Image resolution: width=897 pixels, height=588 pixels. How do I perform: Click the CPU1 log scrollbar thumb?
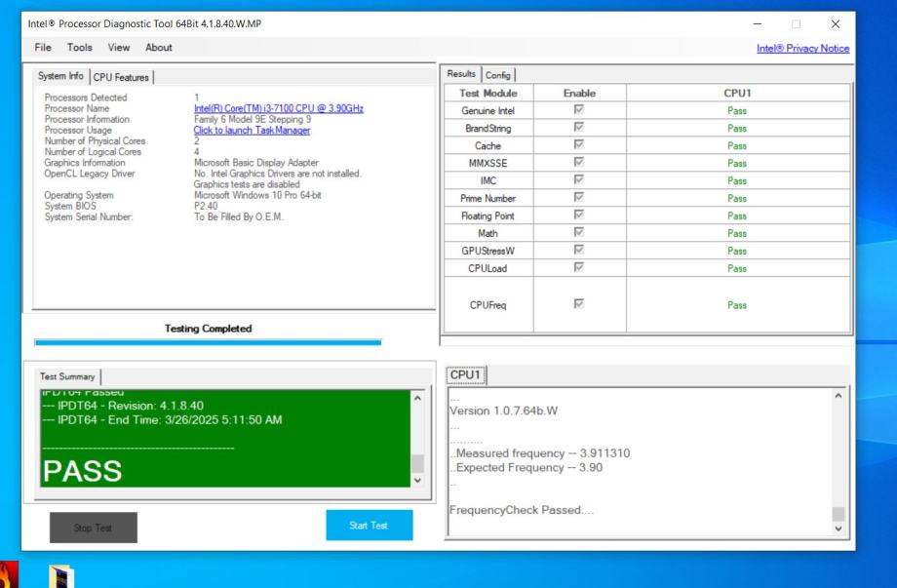coord(838,514)
